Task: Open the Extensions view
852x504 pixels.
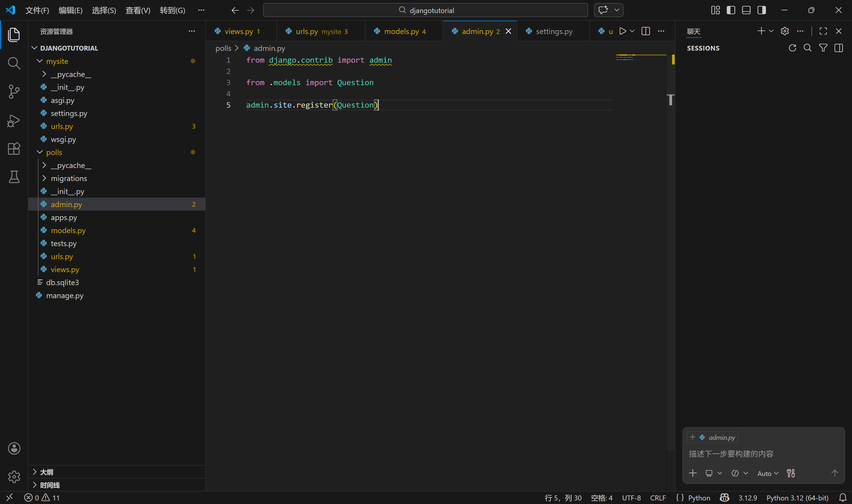Action: coord(14,149)
